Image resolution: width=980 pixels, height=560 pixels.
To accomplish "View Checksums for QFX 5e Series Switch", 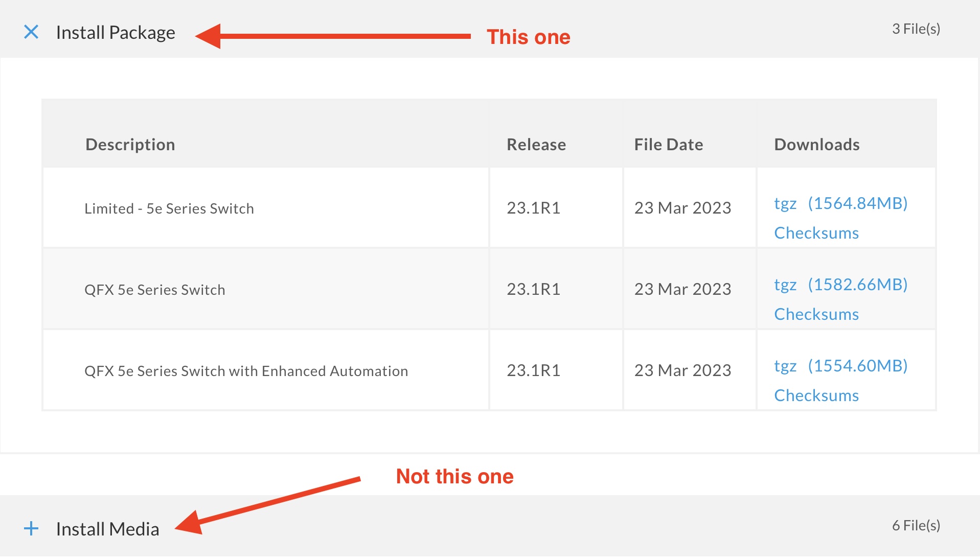I will tap(816, 314).
